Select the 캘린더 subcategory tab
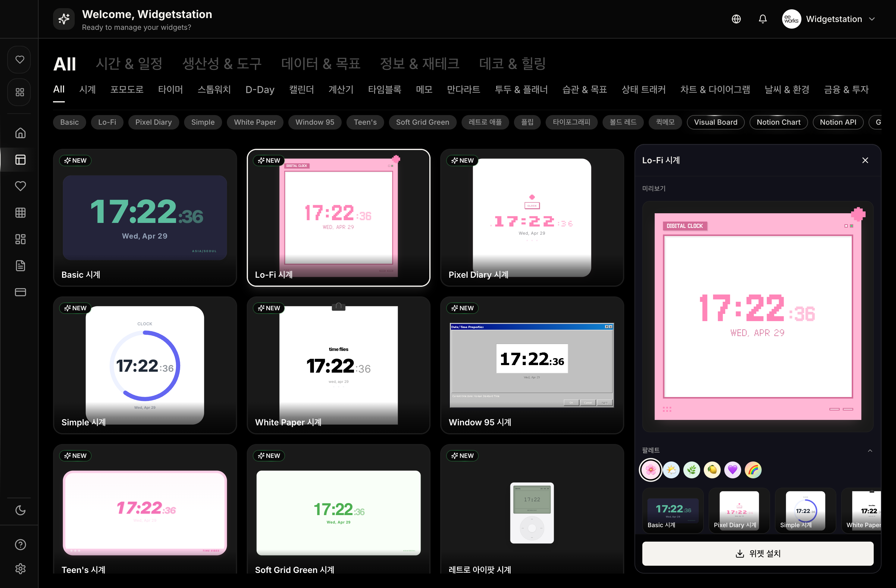The image size is (896, 588). pos(301,89)
